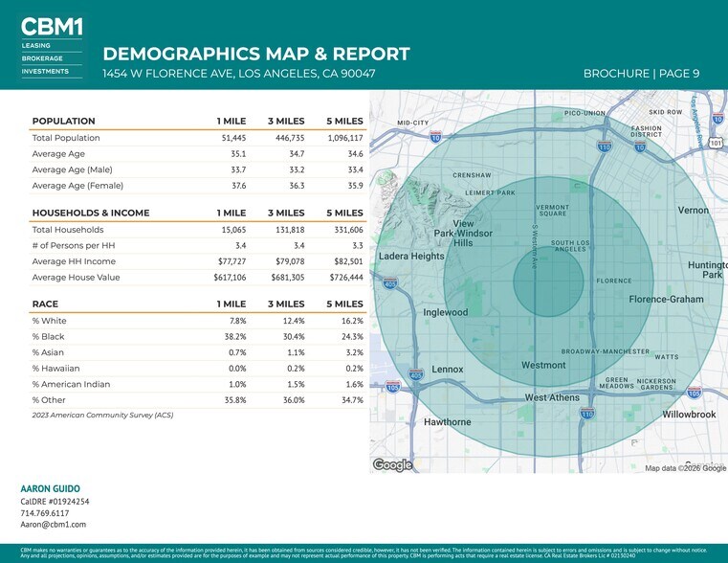Click the Vernon label on the map
This screenshot has height=563, width=728.
coord(694,210)
